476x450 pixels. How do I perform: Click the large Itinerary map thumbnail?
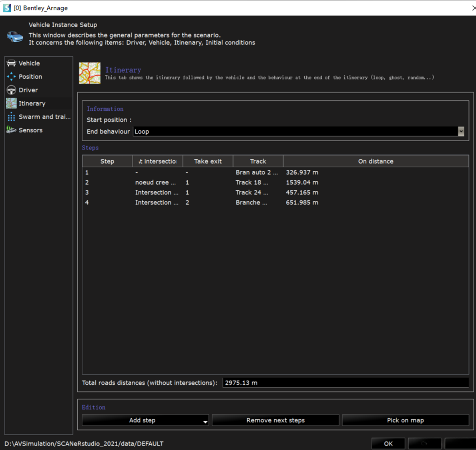[x=90, y=73]
